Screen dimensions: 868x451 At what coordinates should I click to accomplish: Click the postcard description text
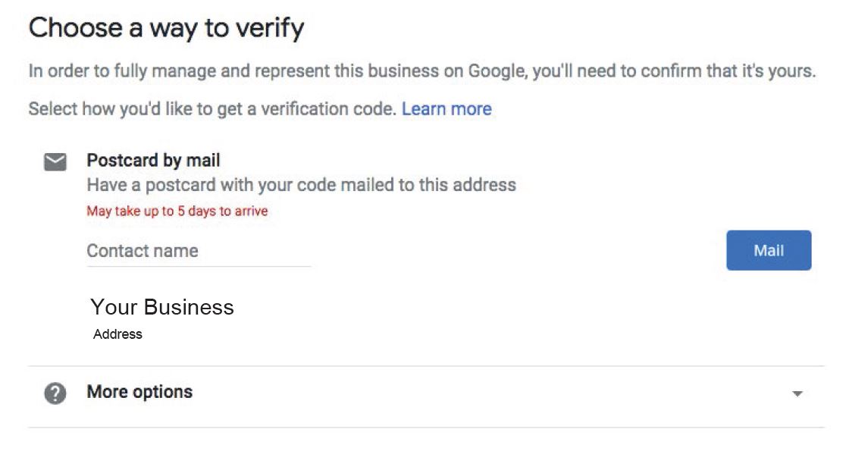click(301, 185)
